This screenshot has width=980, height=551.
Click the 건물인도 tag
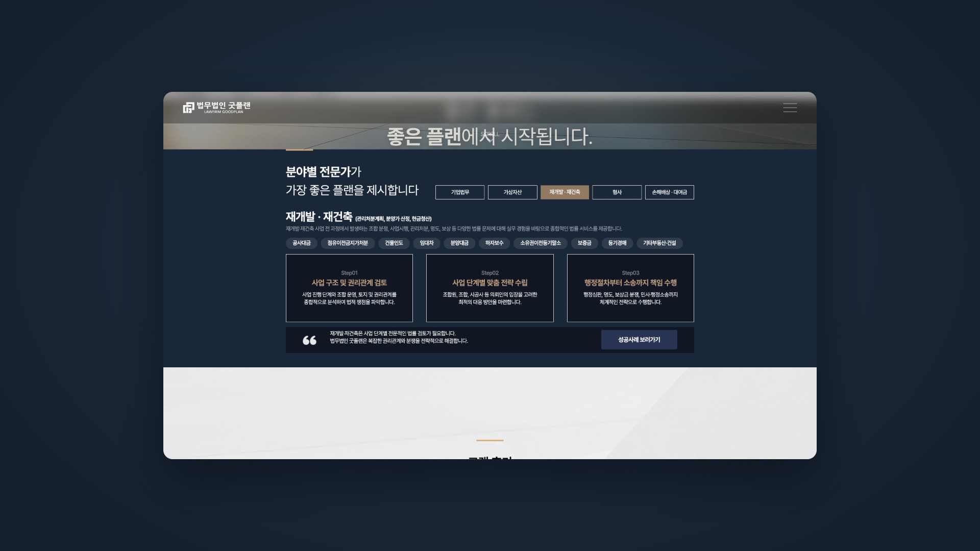coord(394,243)
